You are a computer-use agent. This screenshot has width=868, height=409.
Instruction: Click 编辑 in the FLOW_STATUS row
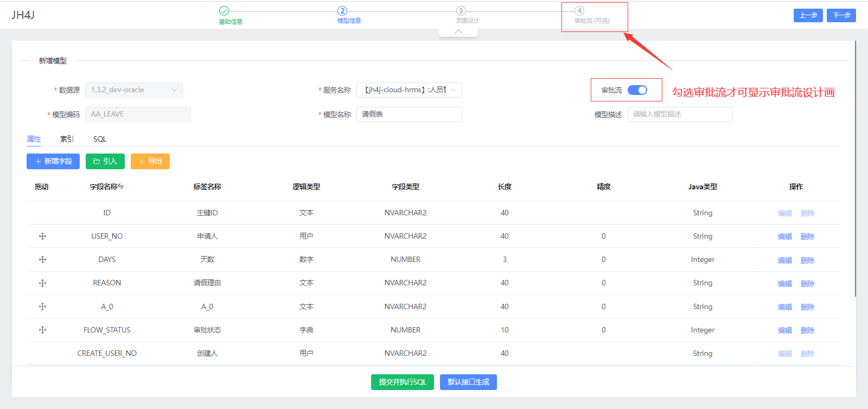tap(785, 330)
